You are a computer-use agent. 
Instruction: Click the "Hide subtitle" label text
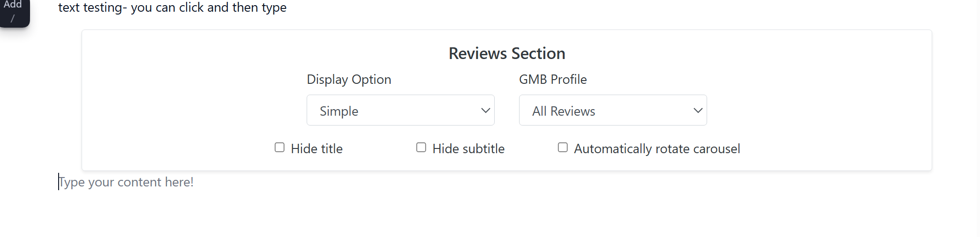point(468,149)
